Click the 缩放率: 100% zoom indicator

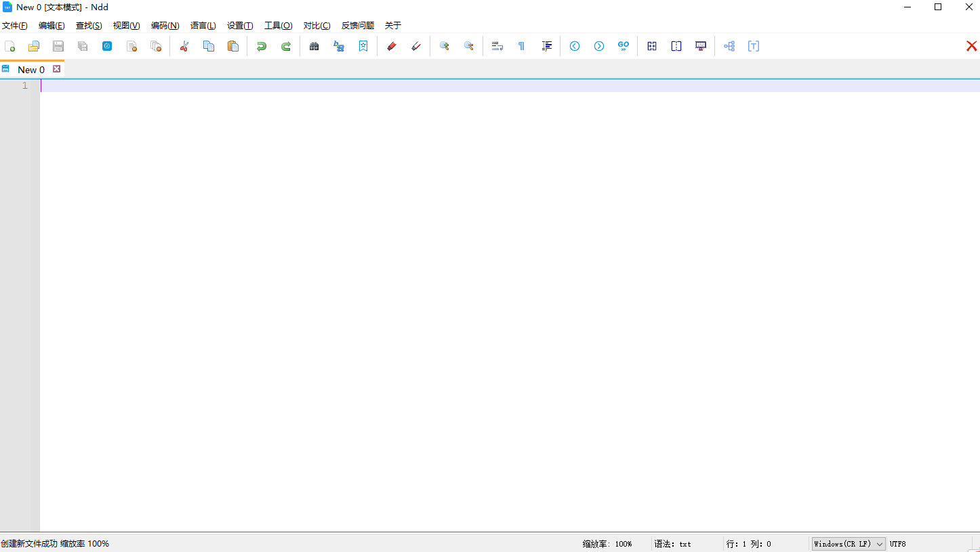[x=607, y=543]
